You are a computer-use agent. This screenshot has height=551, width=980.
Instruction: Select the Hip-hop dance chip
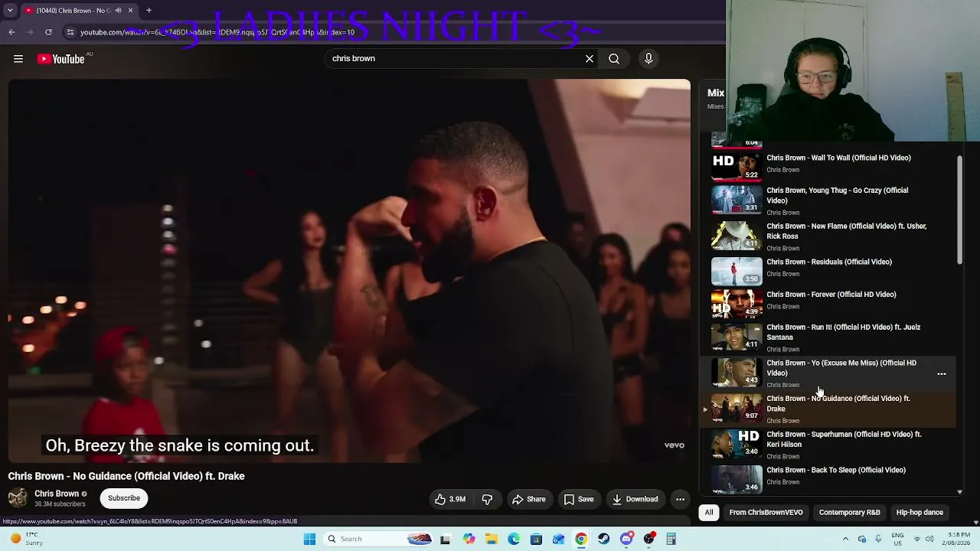tap(920, 513)
